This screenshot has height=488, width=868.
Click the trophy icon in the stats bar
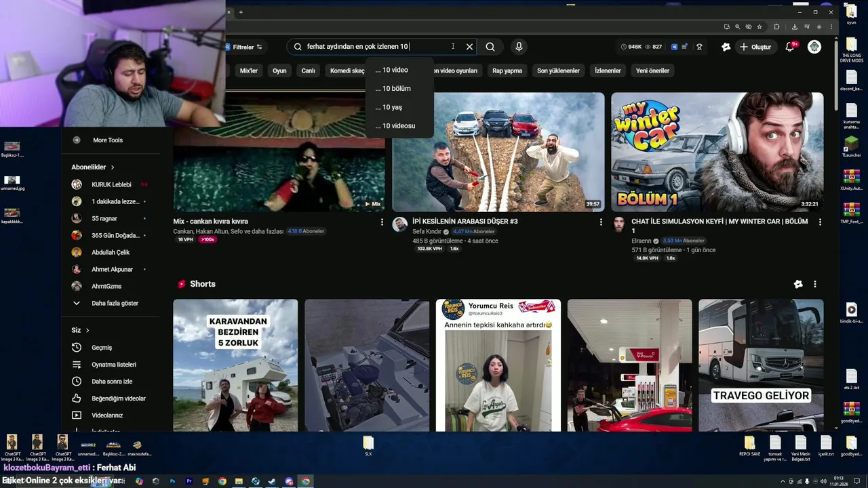click(x=699, y=47)
